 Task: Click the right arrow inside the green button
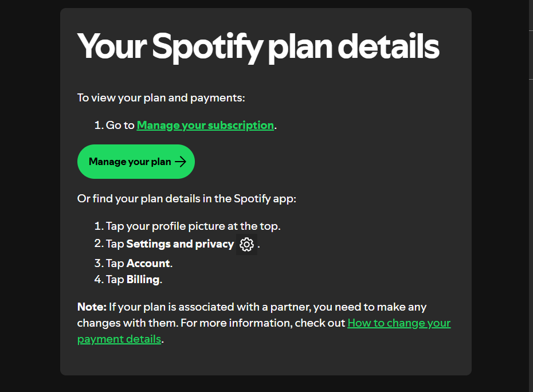coord(181,162)
